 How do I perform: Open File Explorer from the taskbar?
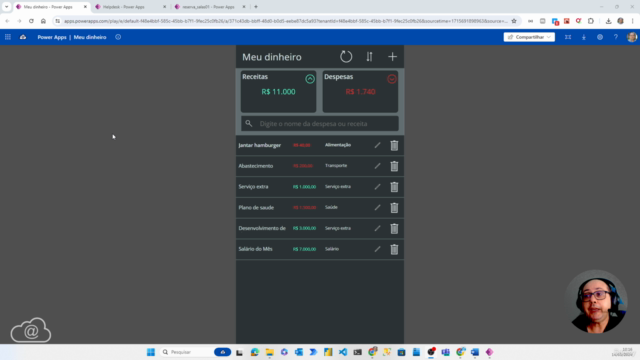(x=269, y=352)
